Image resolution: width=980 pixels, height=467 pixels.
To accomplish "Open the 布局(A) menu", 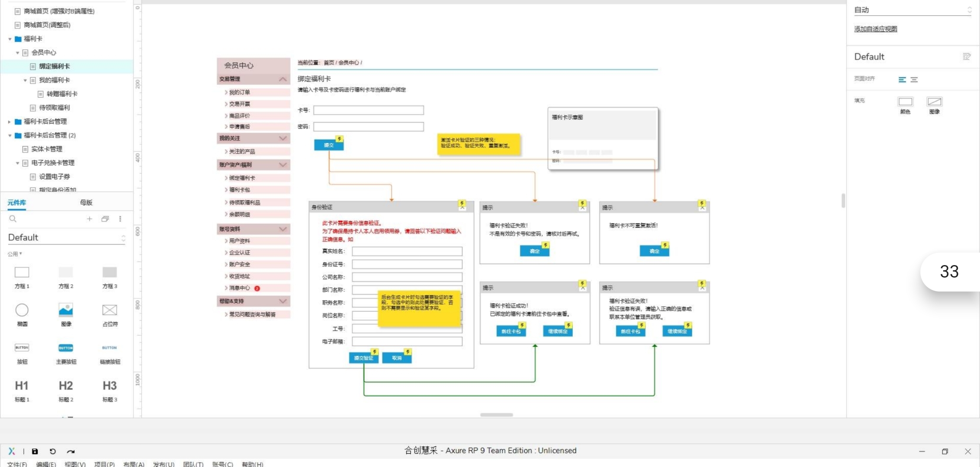I will click(x=134, y=464).
